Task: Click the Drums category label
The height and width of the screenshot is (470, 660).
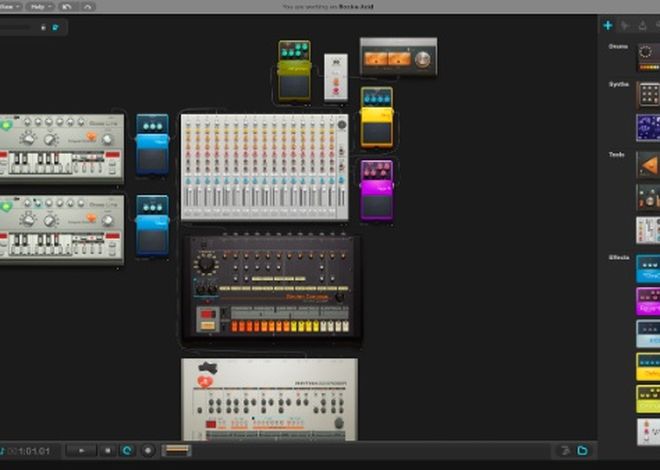Action: coord(618,46)
